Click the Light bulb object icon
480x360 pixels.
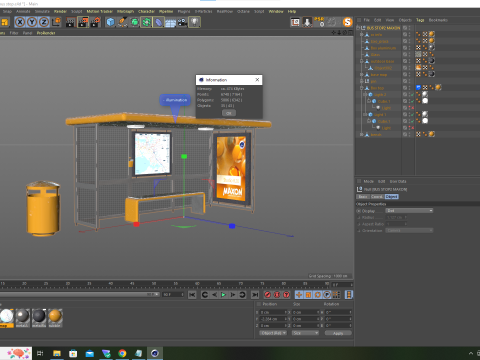click(x=194, y=22)
